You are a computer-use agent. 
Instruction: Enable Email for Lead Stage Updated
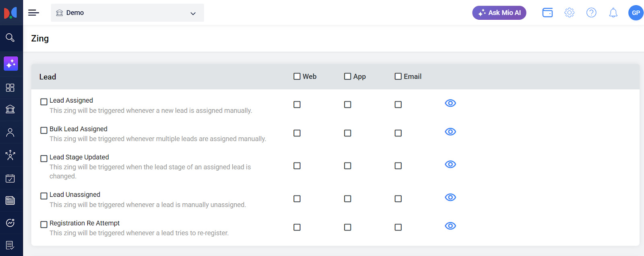(398, 166)
